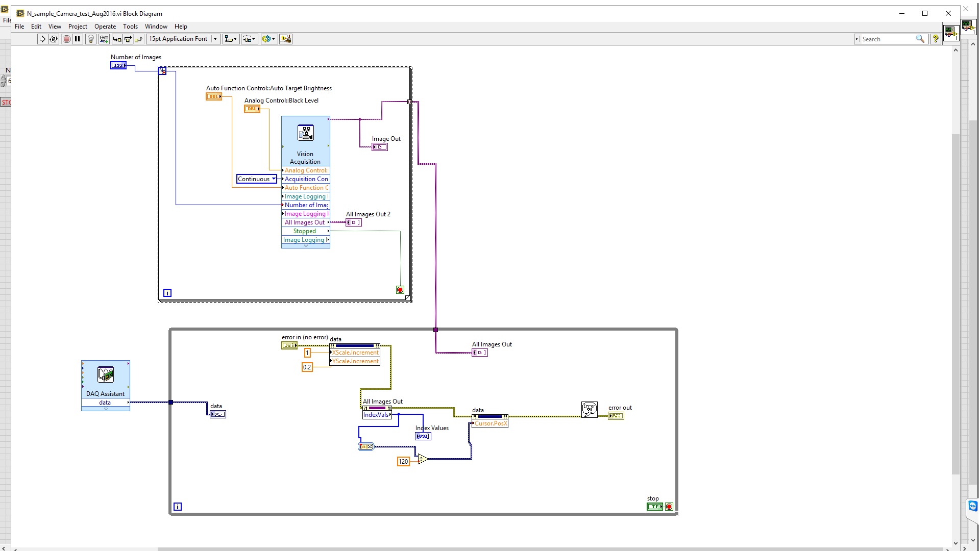Open the Operate menu

105,27
